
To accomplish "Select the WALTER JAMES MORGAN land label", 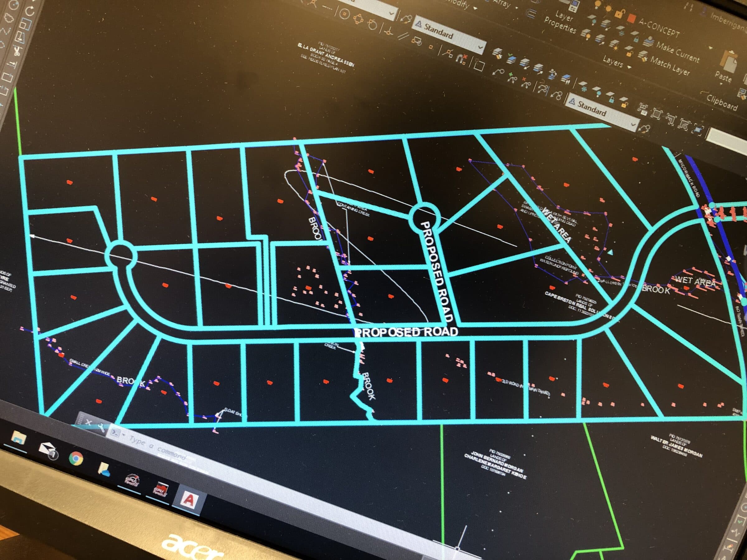I will pos(677,446).
